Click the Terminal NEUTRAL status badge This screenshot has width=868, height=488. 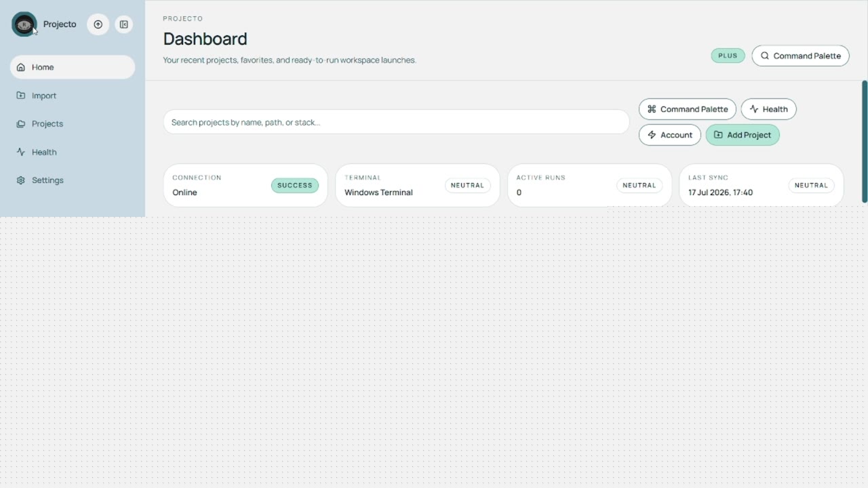click(467, 185)
